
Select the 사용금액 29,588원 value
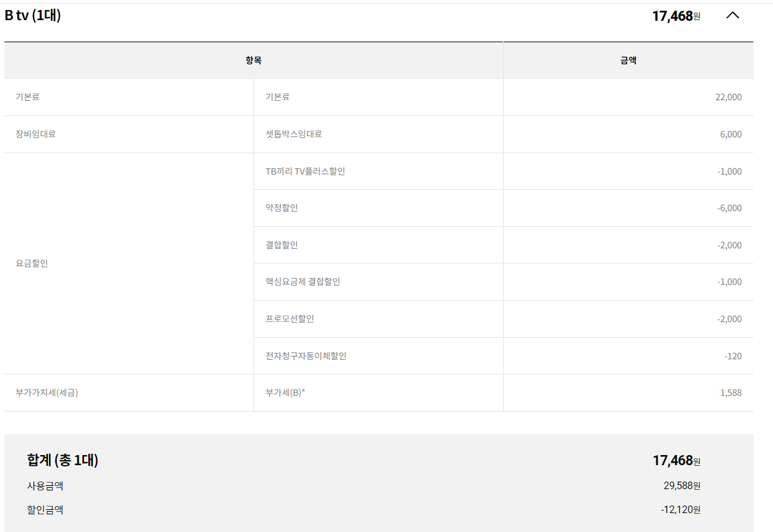[682, 486]
